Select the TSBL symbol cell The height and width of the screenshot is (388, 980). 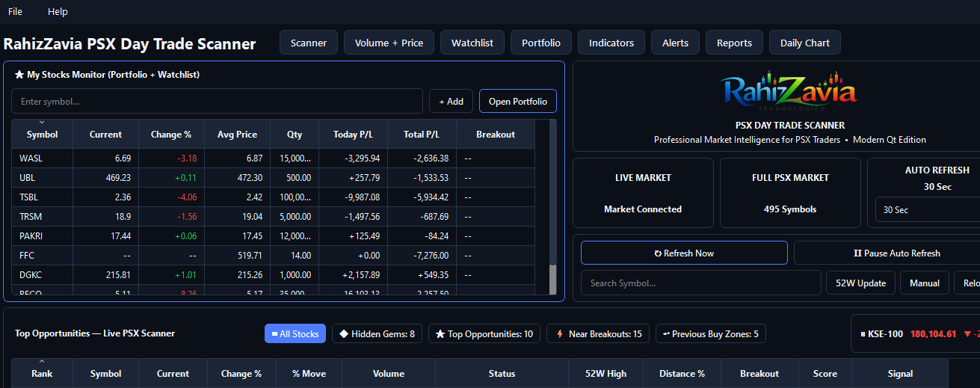(42, 197)
